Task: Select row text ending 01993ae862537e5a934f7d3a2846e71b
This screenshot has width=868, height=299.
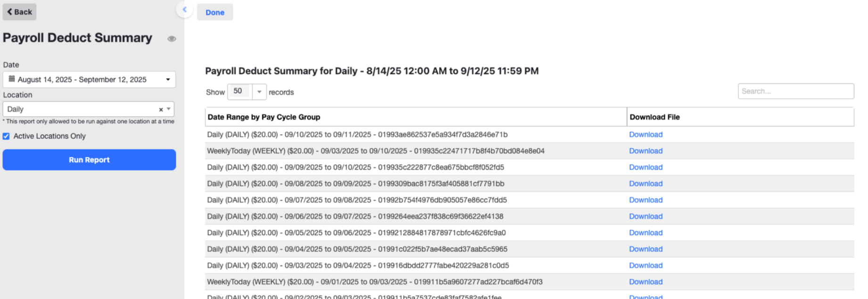Action: point(357,135)
